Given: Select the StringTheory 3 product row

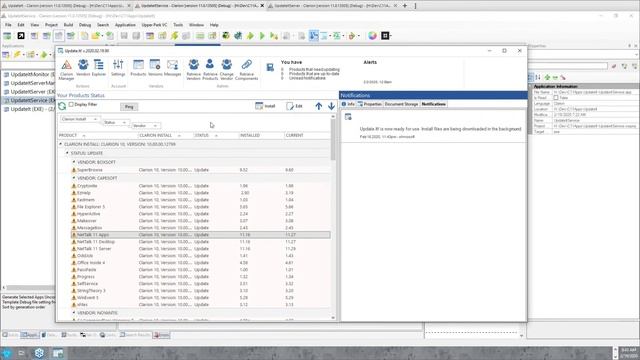Looking at the screenshot, I should 200,291.
